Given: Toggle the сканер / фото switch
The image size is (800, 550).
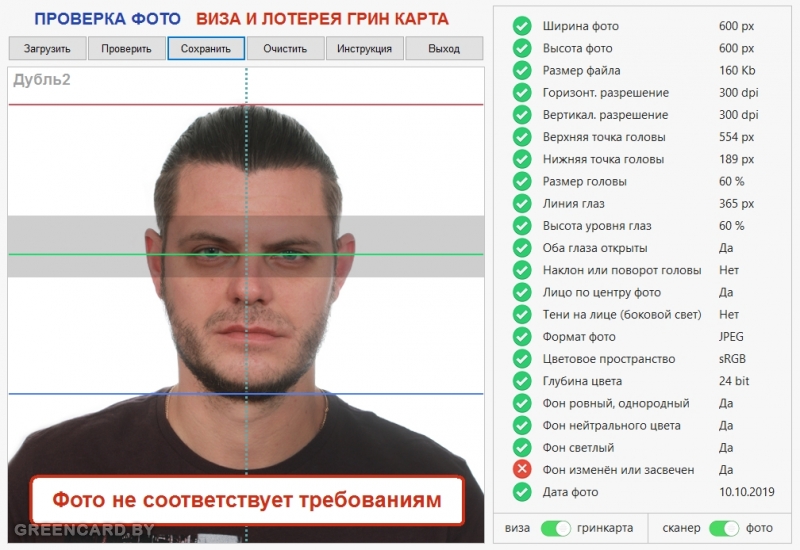Looking at the screenshot, I should (724, 528).
